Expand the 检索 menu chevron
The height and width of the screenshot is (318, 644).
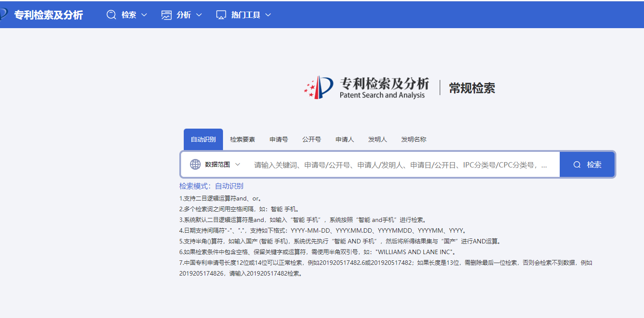(x=144, y=15)
